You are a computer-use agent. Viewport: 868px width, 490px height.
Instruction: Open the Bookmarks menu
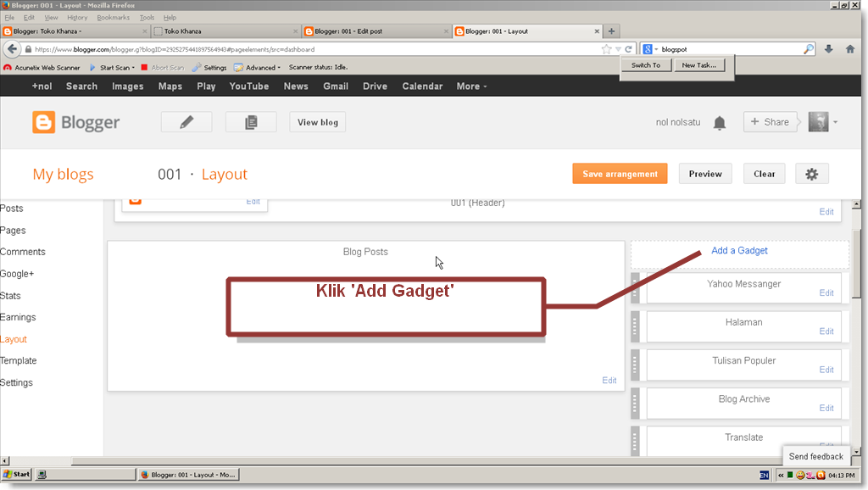coord(113,18)
